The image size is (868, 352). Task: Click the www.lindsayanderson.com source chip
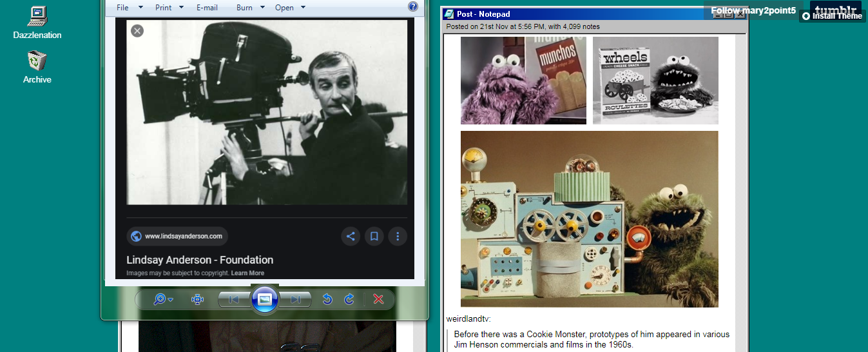(x=177, y=236)
